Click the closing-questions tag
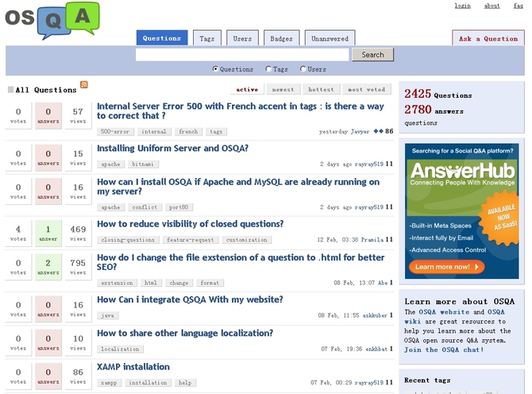Image resolution: width=532 pixels, height=394 pixels. coord(128,240)
